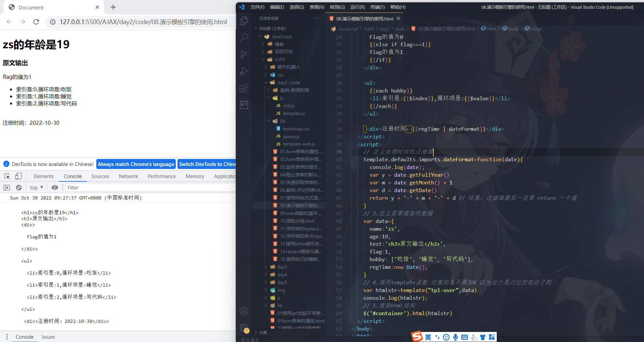Image resolution: width=644 pixels, height=342 pixels.
Task: Toggle live expression eye icon in console
Action: (55, 187)
